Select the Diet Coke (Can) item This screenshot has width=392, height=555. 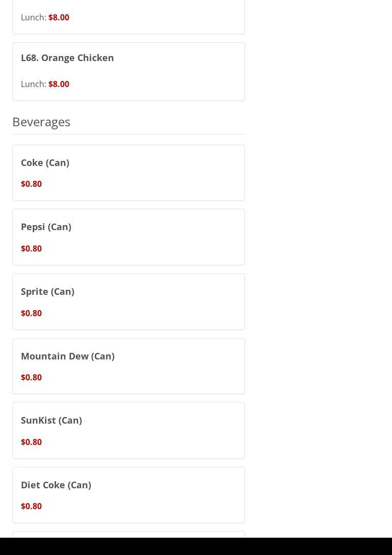tap(56, 485)
